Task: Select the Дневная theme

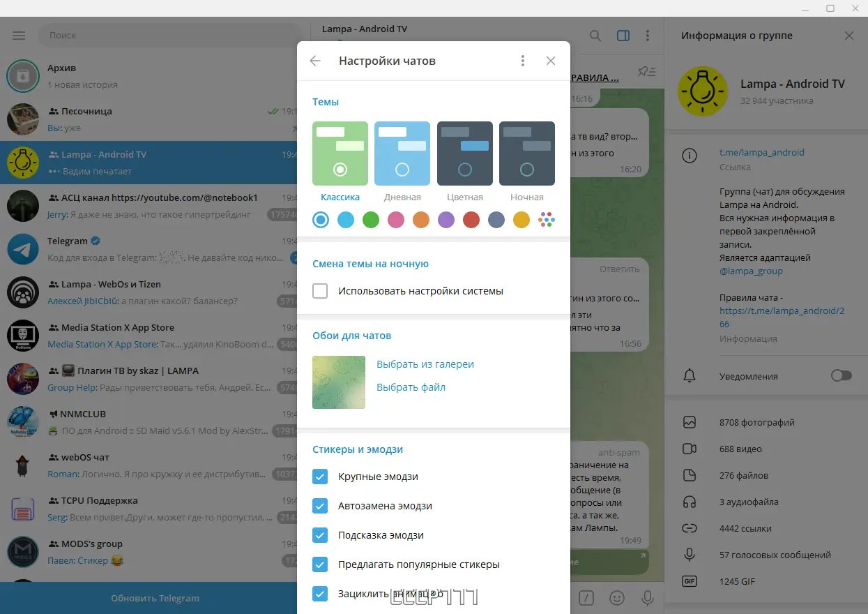Action: (x=402, y=153)
